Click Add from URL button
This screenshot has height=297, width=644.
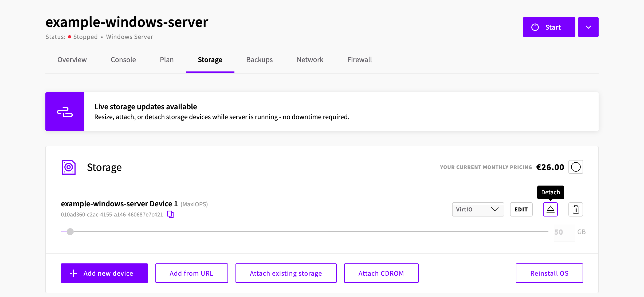pyautogui.click(x=192, y=273)
